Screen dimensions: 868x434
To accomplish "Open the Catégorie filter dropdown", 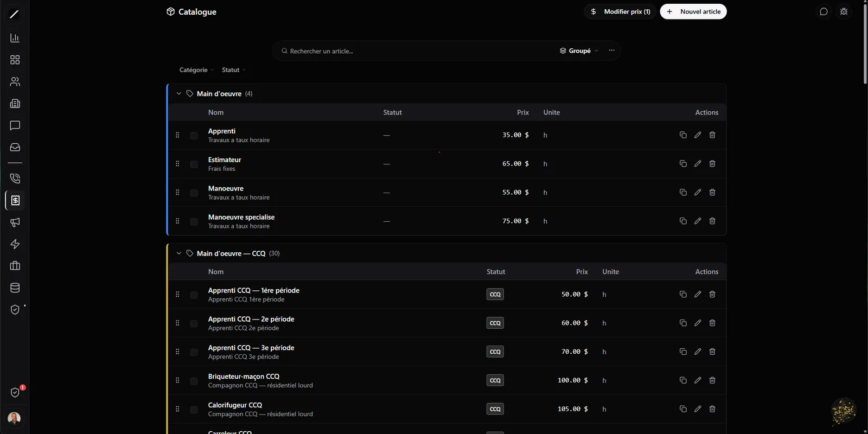I will pyautogui.click(x=196, y=70).
